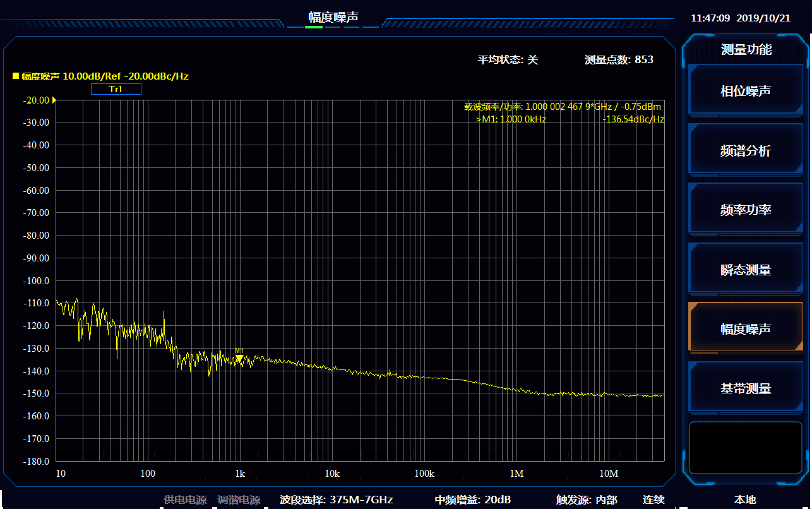
Task: Open the 相位噪声 measurement function
Action: click(745, 91)
